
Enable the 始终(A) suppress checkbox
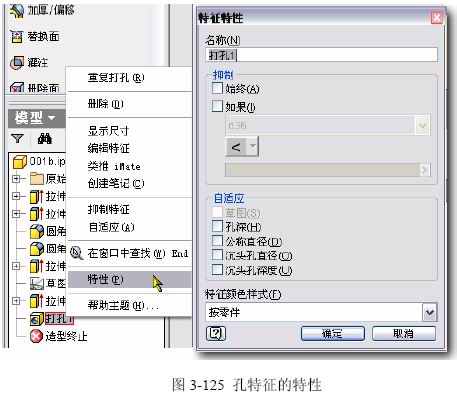point(217,88)
